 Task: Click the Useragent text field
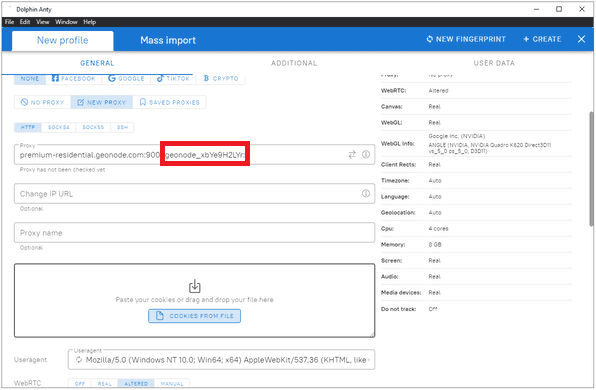coord(222,360)
